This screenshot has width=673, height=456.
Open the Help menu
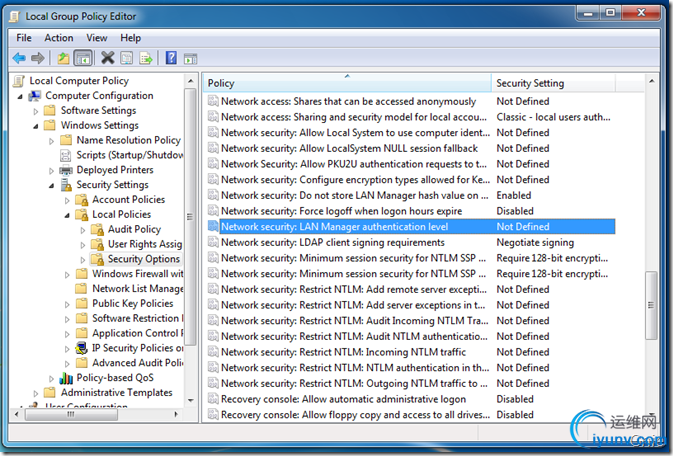tap(130, 38)
